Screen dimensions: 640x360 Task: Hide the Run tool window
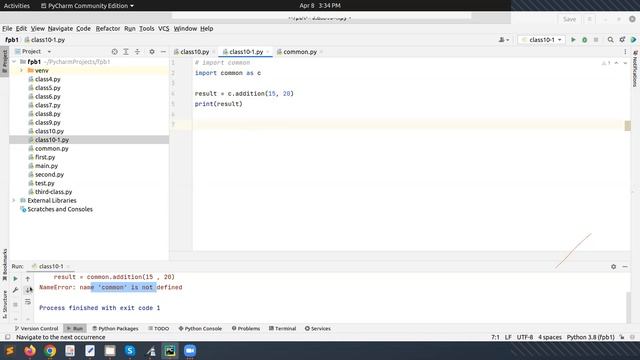point(625,267)
